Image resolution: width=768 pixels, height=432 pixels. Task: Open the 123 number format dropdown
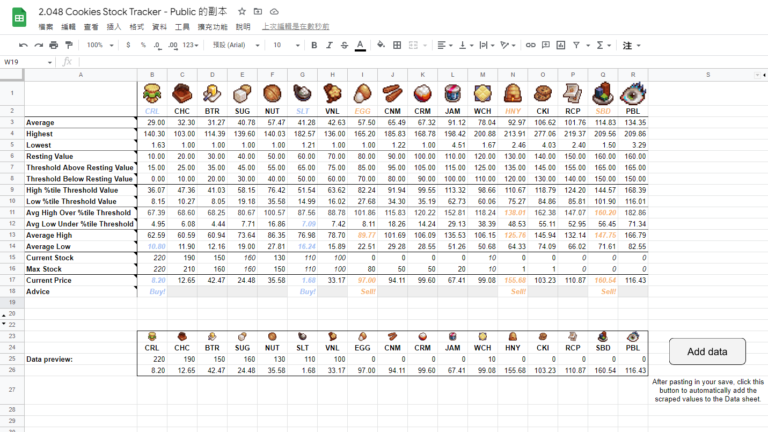[x=190, y=45]
